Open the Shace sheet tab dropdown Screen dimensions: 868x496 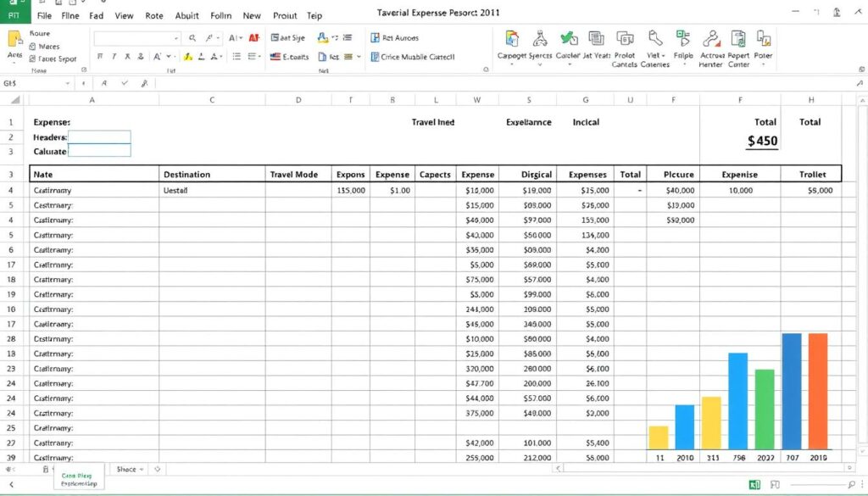[142, 469]
